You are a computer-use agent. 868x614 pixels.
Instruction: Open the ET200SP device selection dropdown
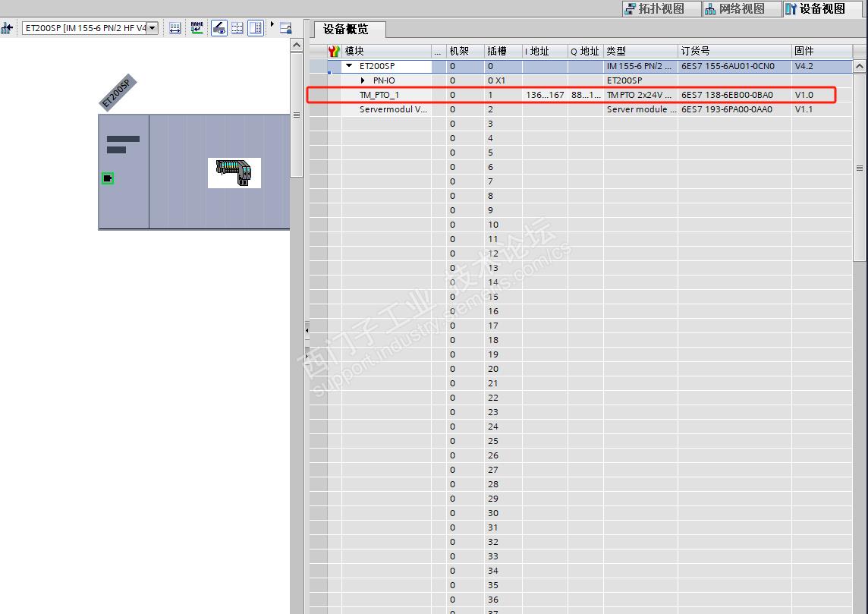[153, 27]
